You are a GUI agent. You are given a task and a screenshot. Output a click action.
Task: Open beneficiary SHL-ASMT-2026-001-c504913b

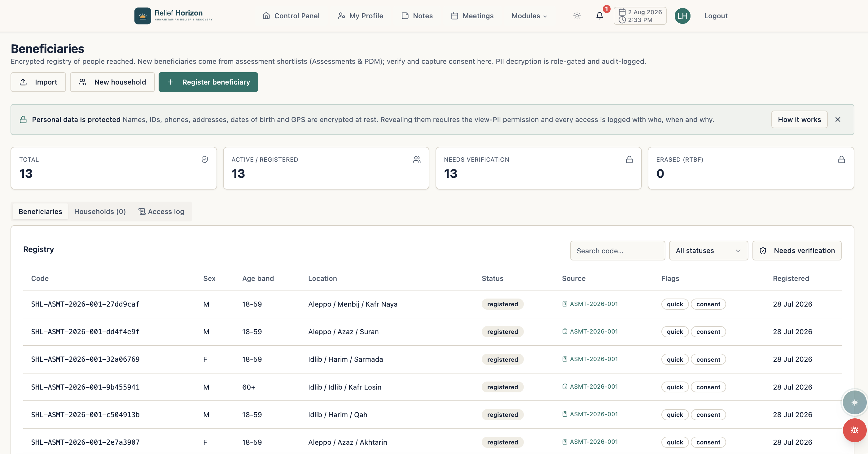(85, 415)
